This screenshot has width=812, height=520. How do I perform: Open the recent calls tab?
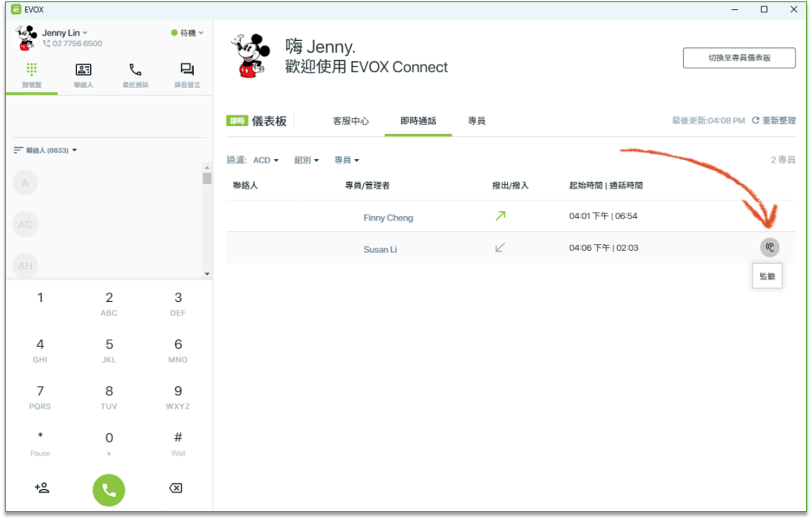[x=135, y=75]
